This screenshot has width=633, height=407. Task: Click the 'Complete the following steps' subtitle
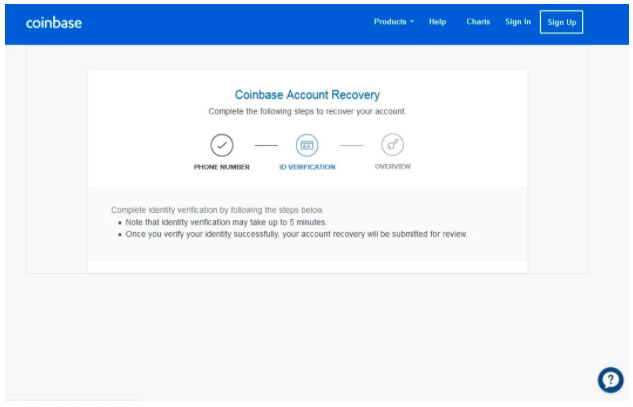pos(307,111)
